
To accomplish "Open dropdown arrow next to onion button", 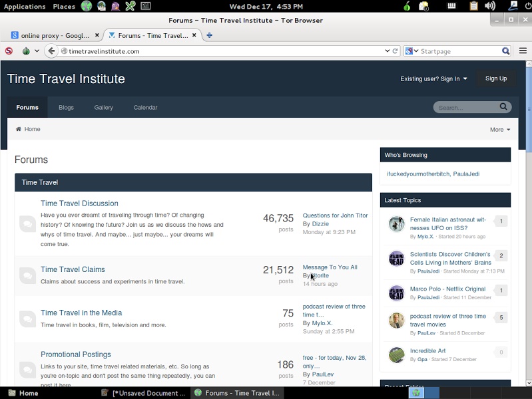I will pos(37,51).
